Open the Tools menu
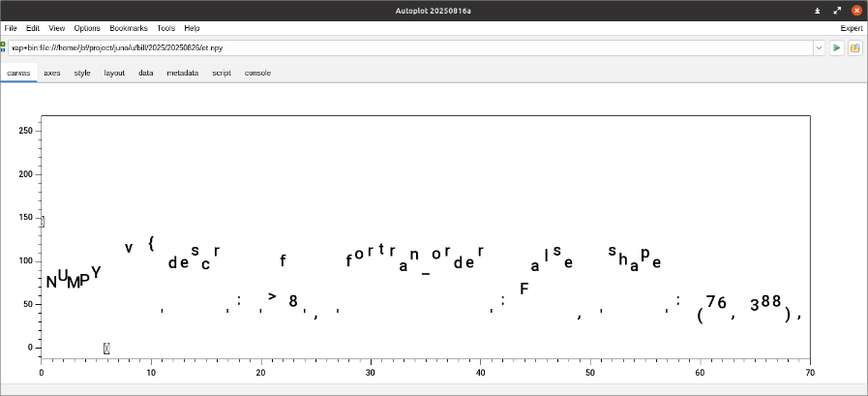This screenshot has height=396, width=868. click(165, 28)
